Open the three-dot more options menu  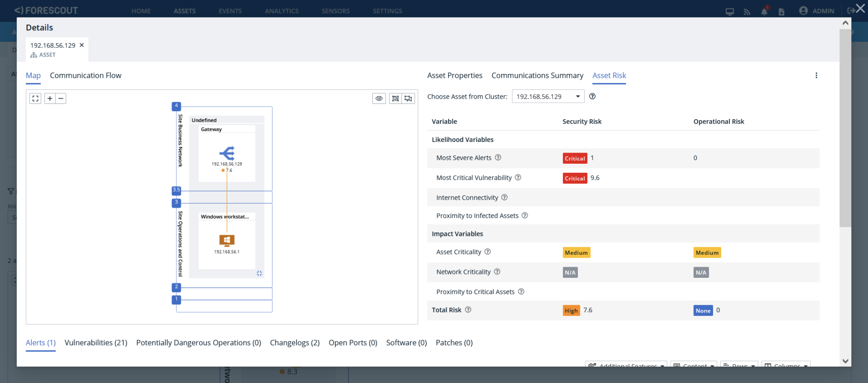pos(816,76)
